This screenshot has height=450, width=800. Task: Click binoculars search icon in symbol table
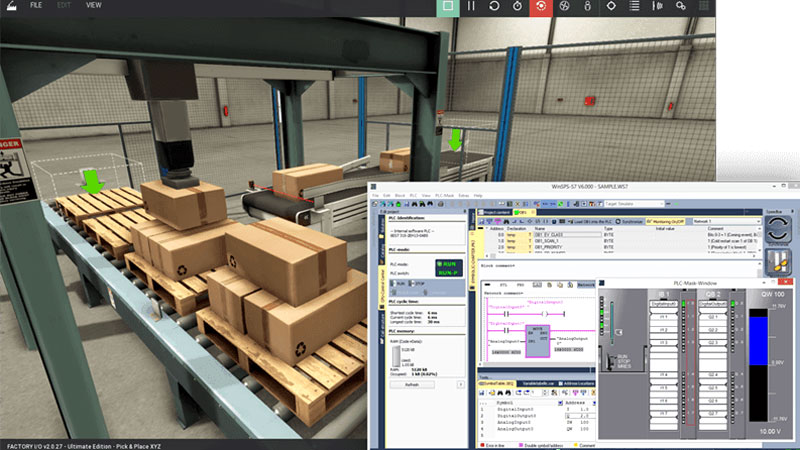[x=499, y=393]
